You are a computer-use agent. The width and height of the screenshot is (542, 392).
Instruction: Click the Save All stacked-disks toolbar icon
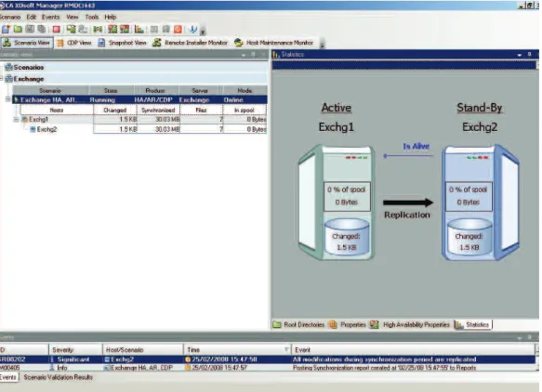(x=42, y=30)
